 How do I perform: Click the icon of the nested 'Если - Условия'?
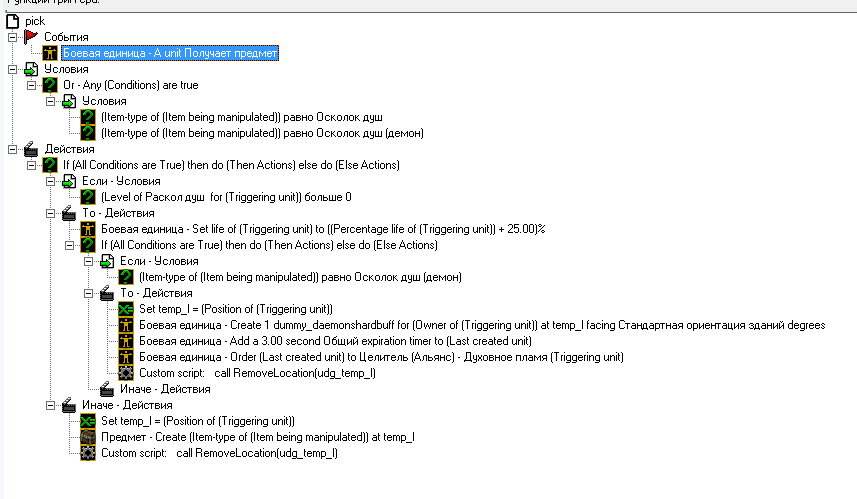click(x=107, y=261)
